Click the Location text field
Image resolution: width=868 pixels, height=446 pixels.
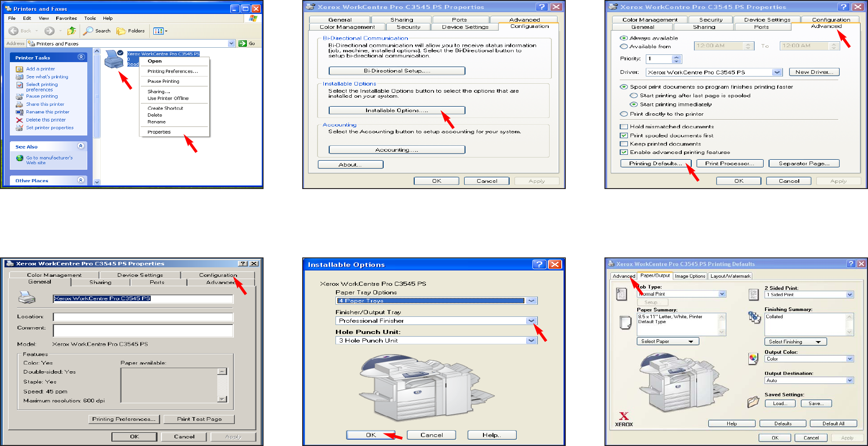click(x=143, y=317)
